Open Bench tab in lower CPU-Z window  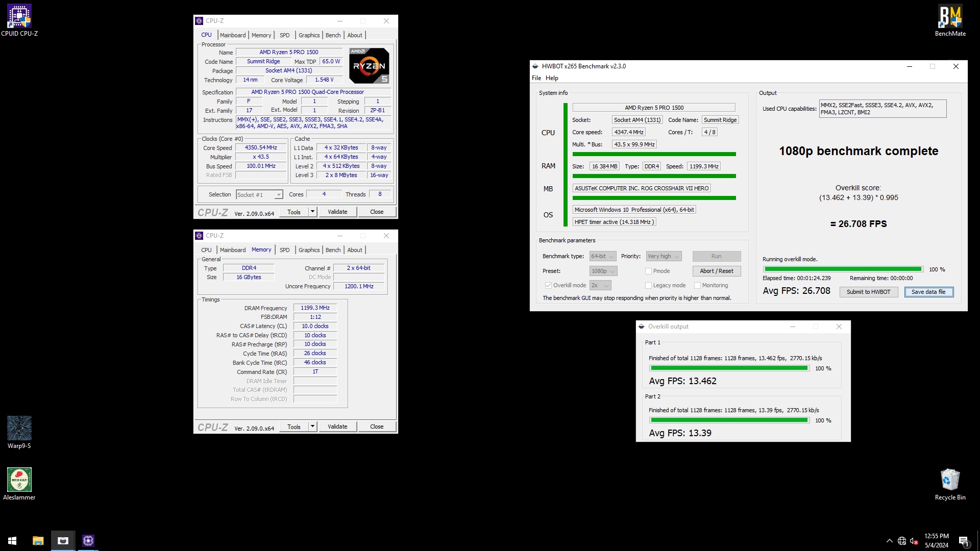point(333,250)
